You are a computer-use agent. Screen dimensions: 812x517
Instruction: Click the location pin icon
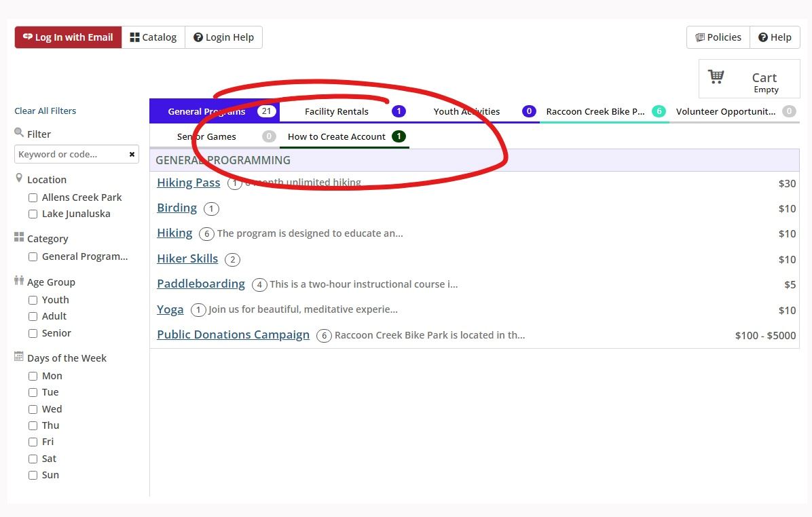tap(20, 178)
